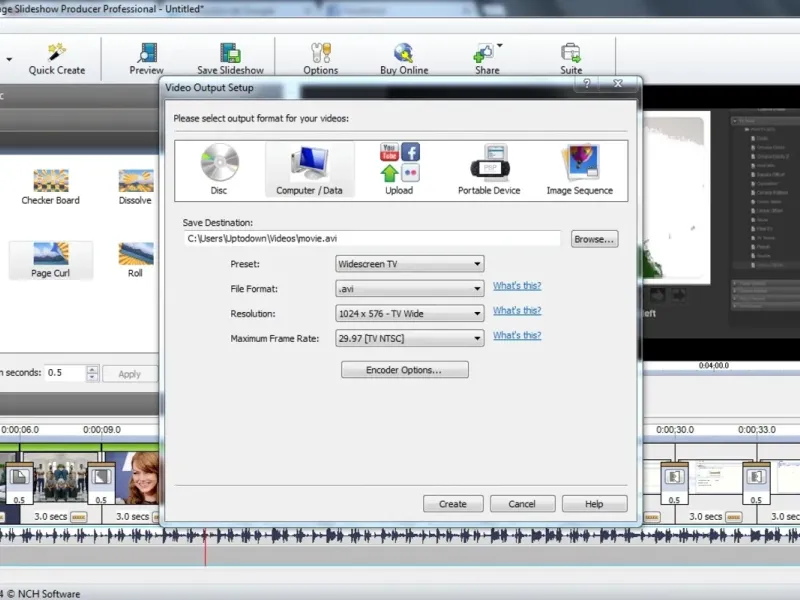Click Quick Create in the toolbar
The image size is (800, 600).
(57, 58)
